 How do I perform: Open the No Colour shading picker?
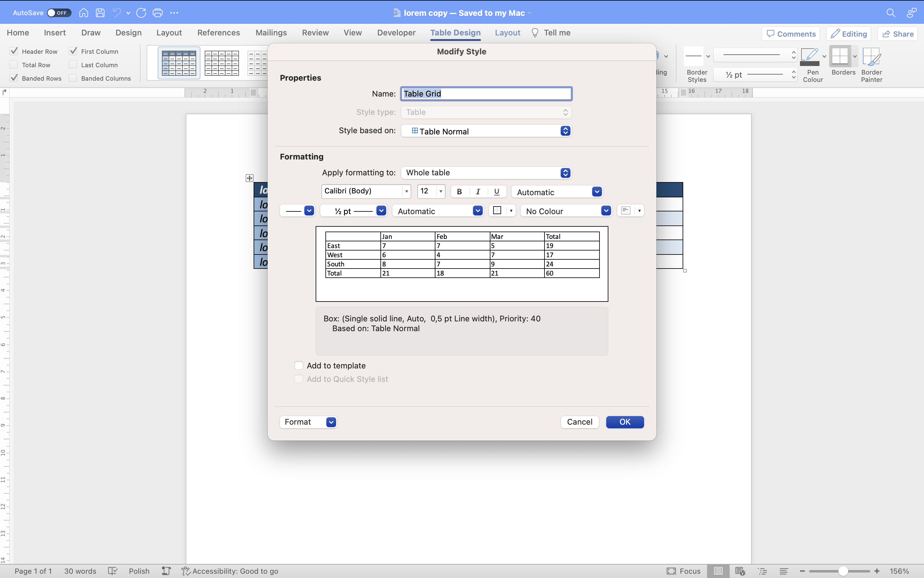[566, 210]
